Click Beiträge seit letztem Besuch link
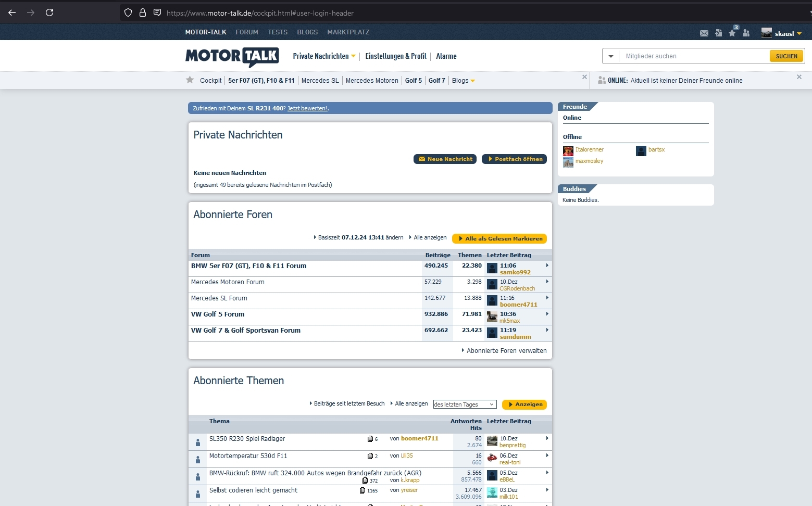The height and width of the screenshot is (506, 812). click(x=349, y=403)
